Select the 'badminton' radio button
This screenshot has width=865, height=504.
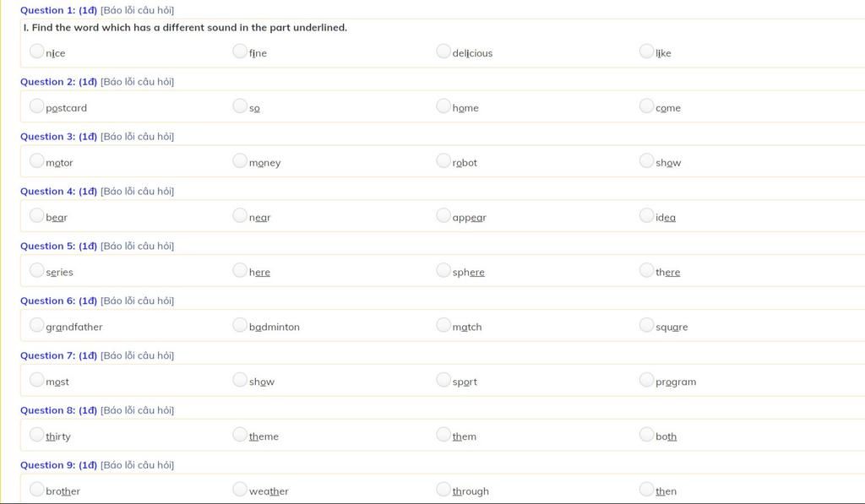[240, 326]
